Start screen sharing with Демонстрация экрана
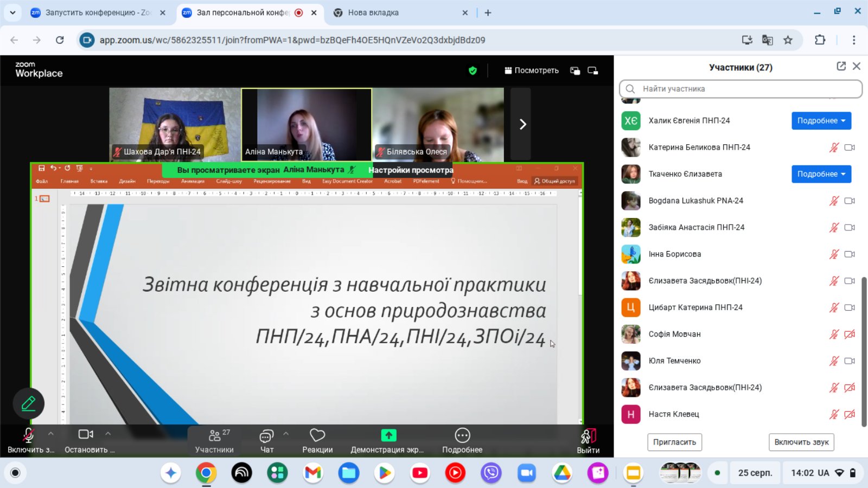The image size is (868, 488). [x=388, y=440]
